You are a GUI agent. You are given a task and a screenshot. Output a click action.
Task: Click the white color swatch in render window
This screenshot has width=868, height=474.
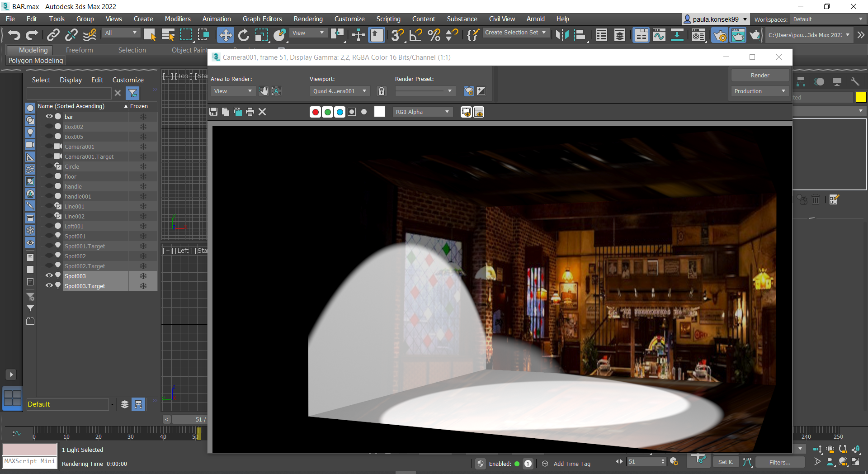[x=379, y=112]
